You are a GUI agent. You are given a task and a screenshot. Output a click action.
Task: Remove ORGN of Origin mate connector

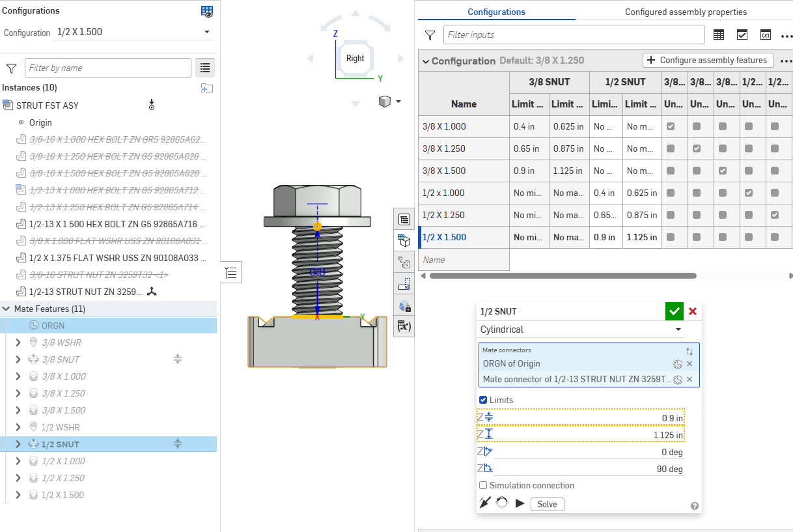click(689, 364)
